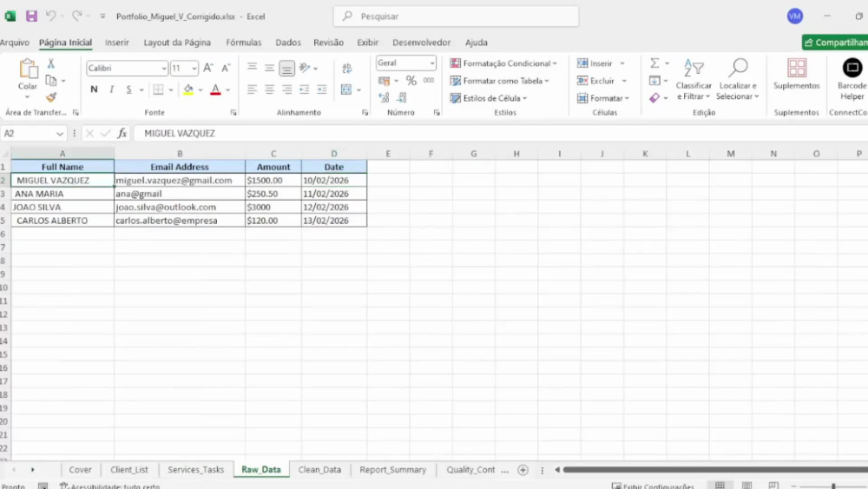Open the Calibri font name dropdown
Viewport: 868px width, 489px height.
pyautogui.click(x=164, y=68)
